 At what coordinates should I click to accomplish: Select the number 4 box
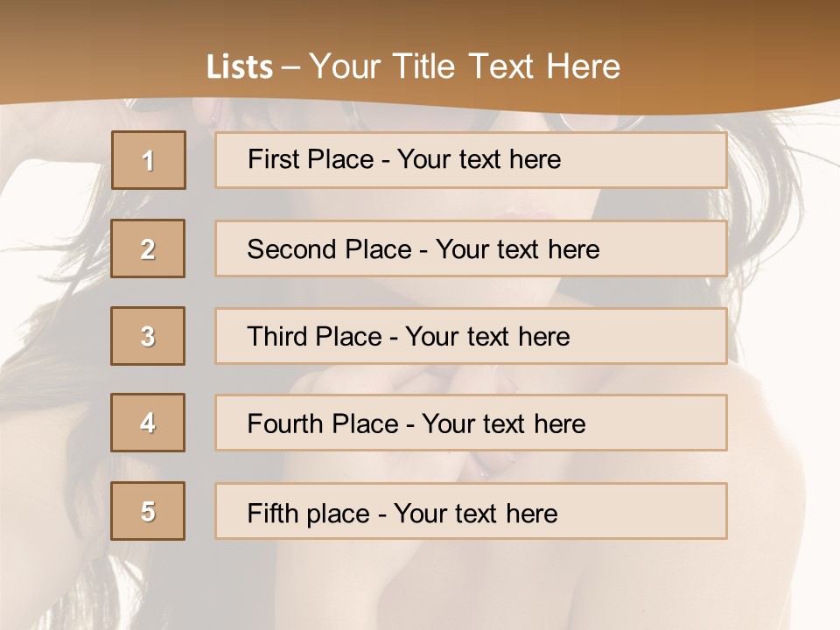click(x=148, y=423)
